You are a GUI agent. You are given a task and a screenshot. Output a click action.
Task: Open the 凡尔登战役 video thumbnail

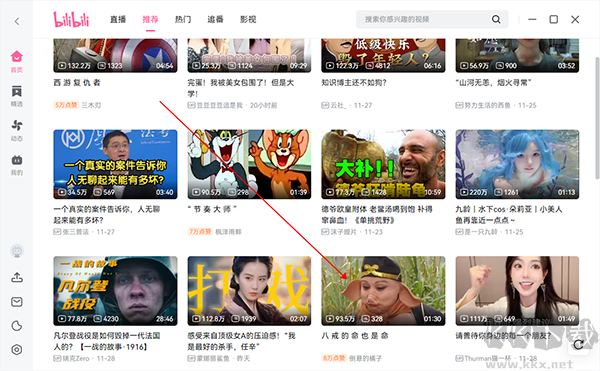[115, 291]
